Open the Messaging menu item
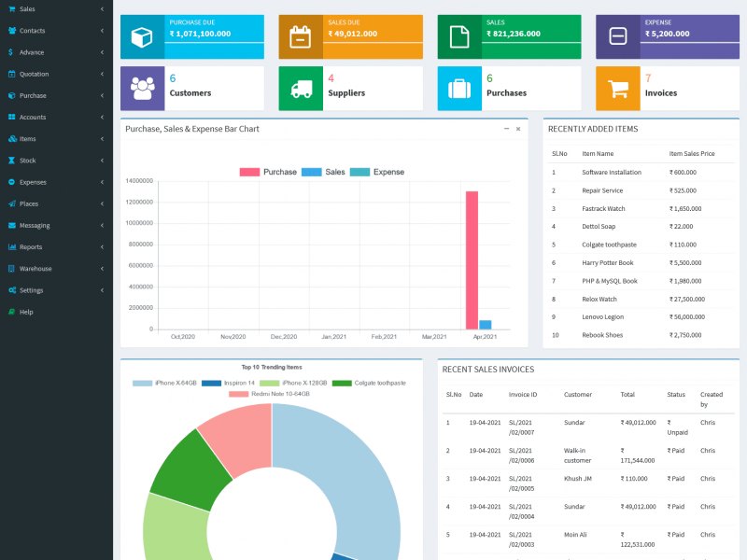The height and width of the screenshot is (560, 747). 56,225
